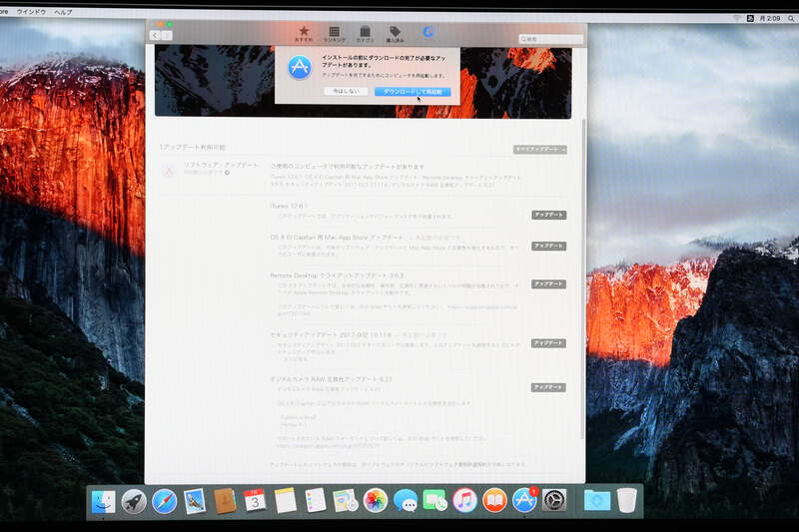
Task: Launch Safari from the Dock
Action: pos(164,502)
